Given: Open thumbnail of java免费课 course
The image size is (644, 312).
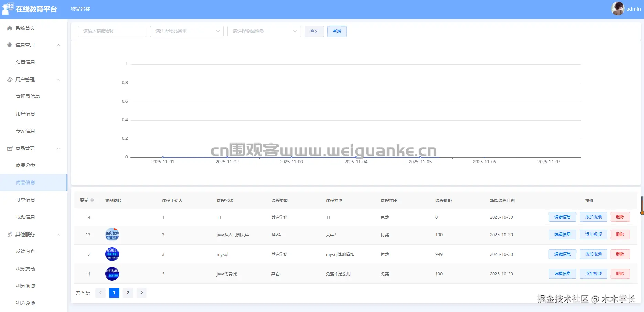Looking at the screenshot, I should [112, 274].
